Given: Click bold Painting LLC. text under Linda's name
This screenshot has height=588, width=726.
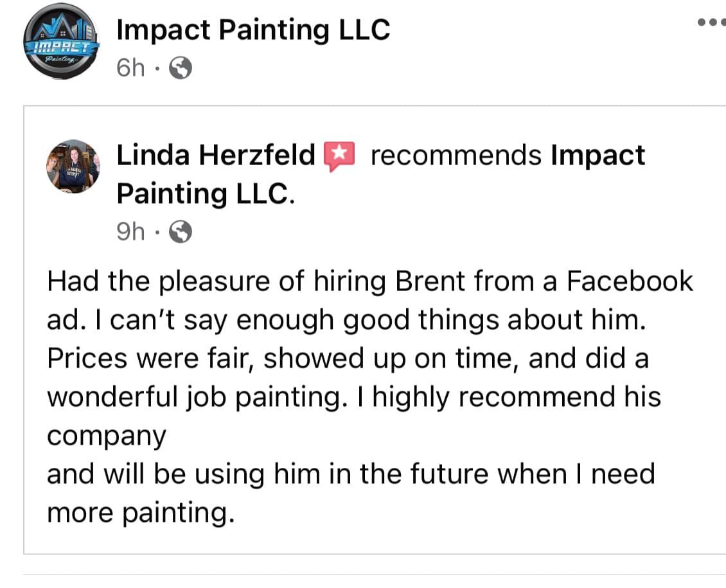Looking at the screenshot, I should (x=206, y=193).
